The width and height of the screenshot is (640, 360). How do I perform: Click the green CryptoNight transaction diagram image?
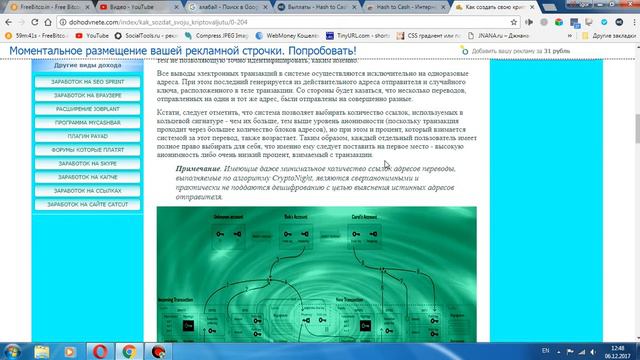(x=316, y=274)
